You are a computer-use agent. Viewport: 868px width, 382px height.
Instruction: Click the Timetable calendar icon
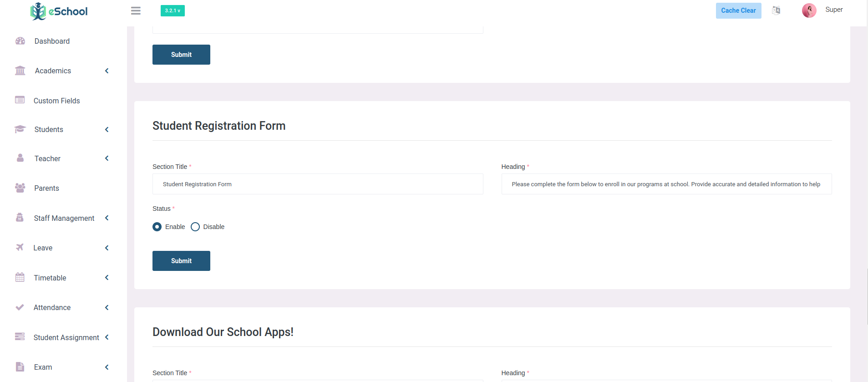[x=20, y=277]
